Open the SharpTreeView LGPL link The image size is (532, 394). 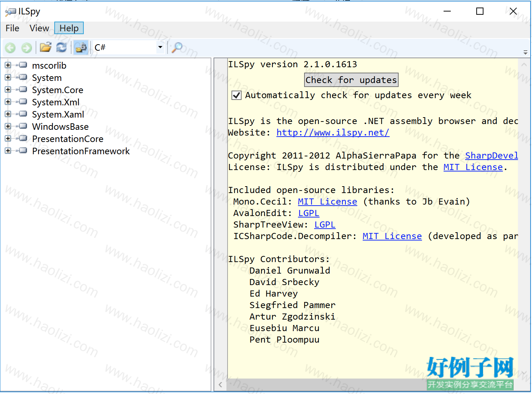(x=325, y=225)
